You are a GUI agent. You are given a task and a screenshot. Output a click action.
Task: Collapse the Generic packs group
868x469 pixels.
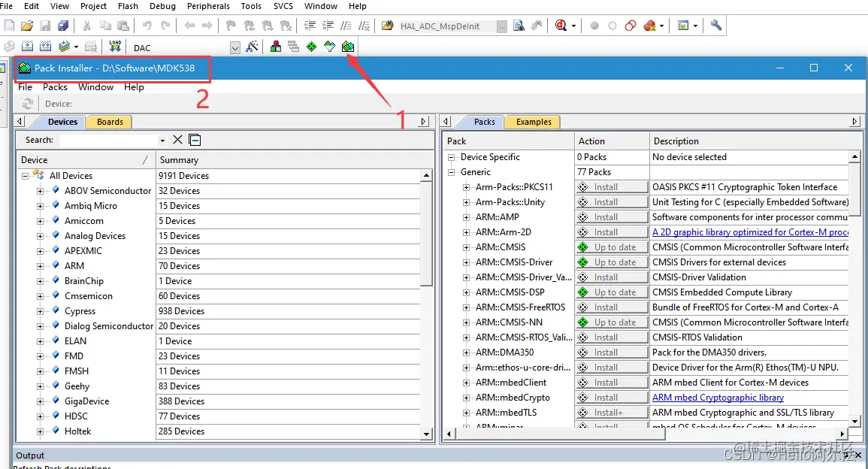(x=451, y=172)
